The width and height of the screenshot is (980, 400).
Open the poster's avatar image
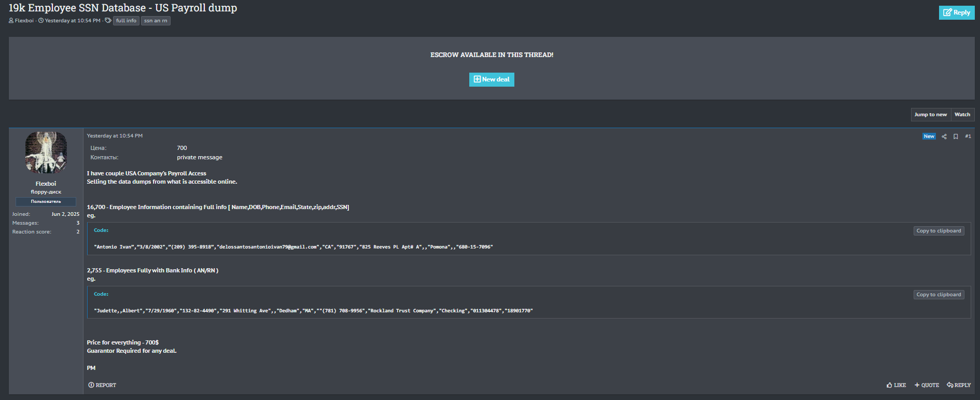46,153
